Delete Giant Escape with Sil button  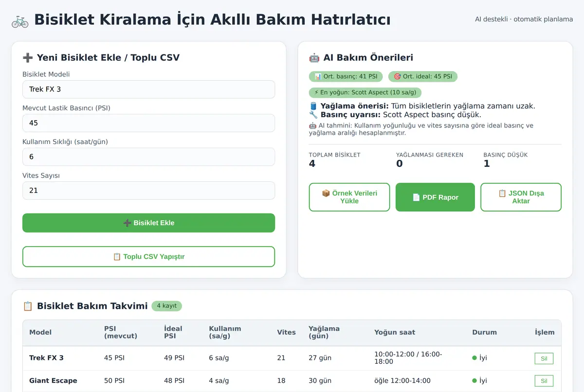click(544, 381)
